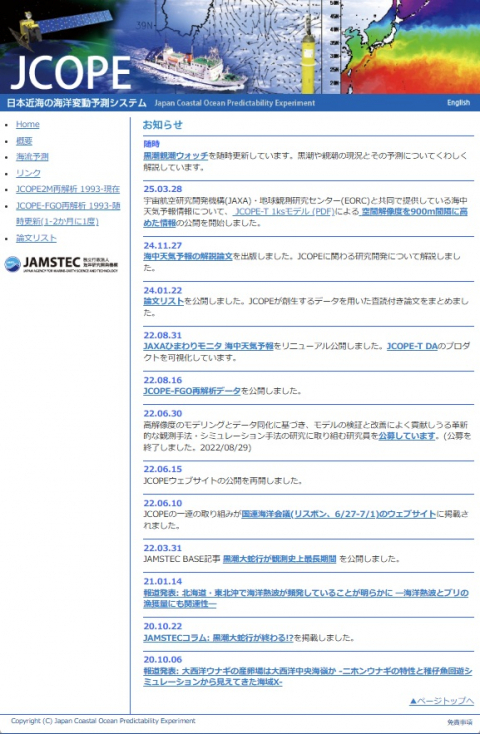Open the Home link in the sidebar
The image size is (480, 734).
[x=28, y=124]
